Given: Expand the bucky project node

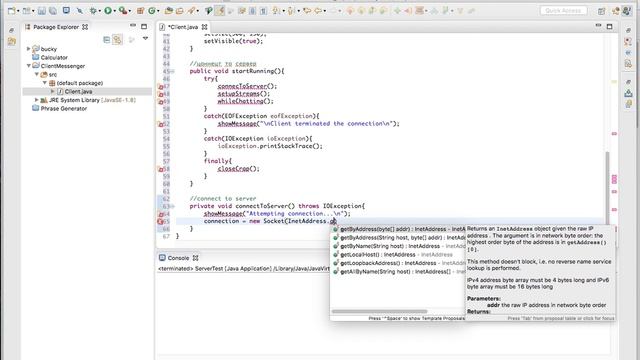Looking at the screenshot, I should tap(29, 49).
